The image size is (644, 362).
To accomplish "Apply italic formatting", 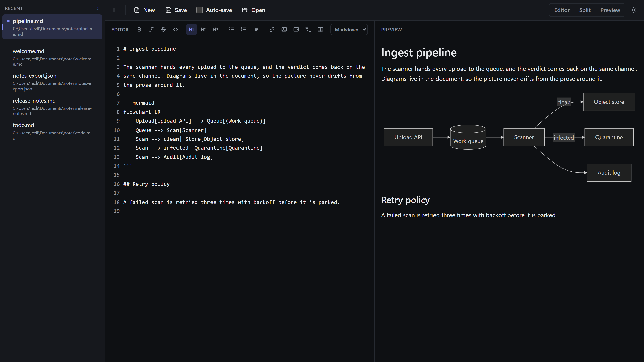I will click(x=151, y=30).
